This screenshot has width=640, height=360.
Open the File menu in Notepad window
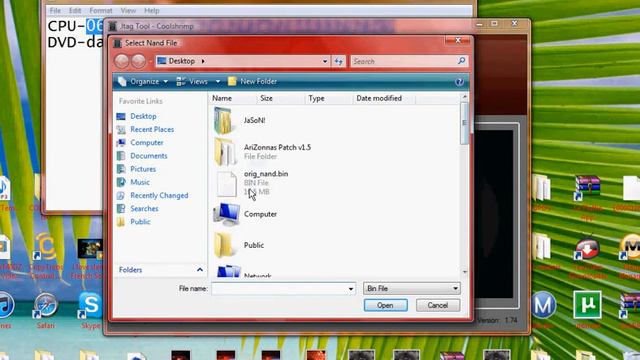(x=55, y=11)
